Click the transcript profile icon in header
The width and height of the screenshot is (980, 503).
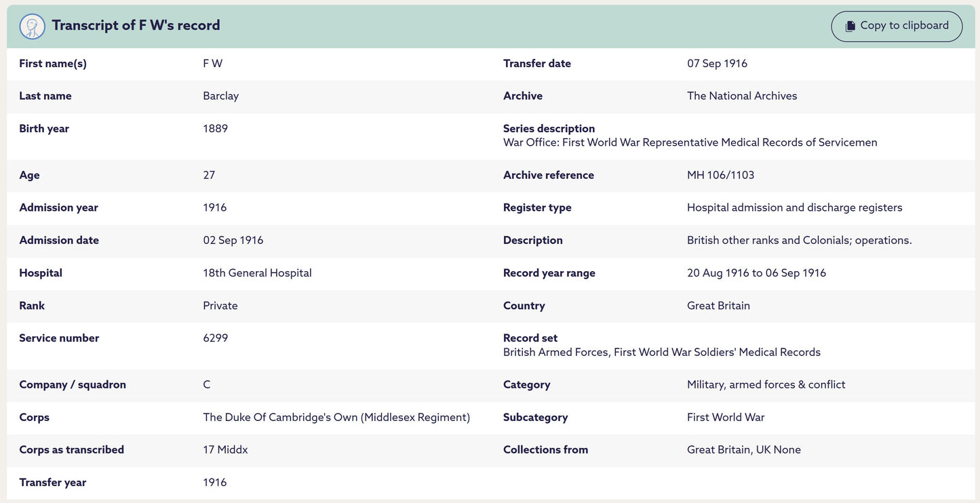33,26
